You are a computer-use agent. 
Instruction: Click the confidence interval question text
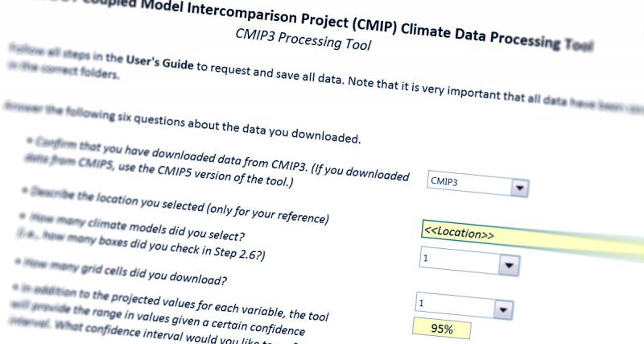(x=185, y=313)
